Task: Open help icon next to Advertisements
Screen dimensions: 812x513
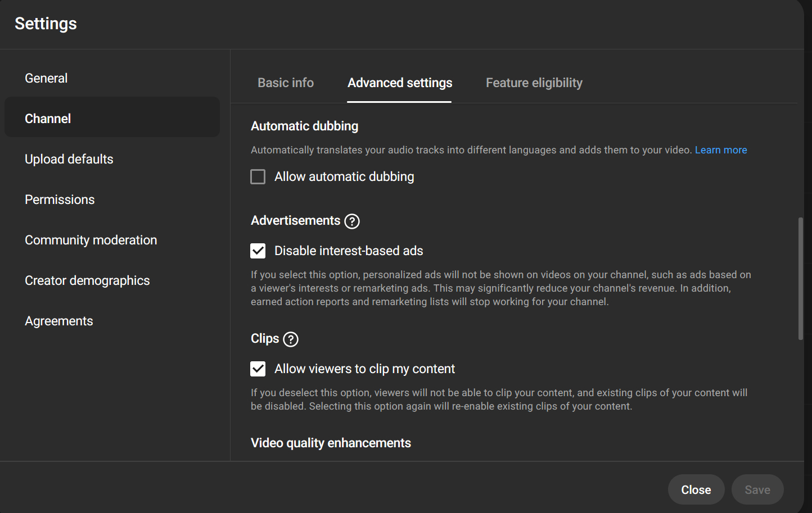Action: (352, 221)
